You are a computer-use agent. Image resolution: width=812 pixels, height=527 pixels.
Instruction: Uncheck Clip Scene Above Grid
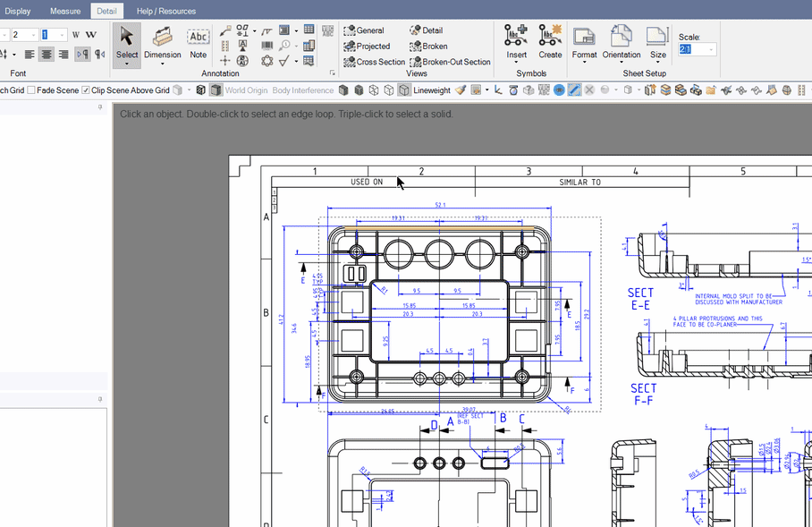coord(86,90)
